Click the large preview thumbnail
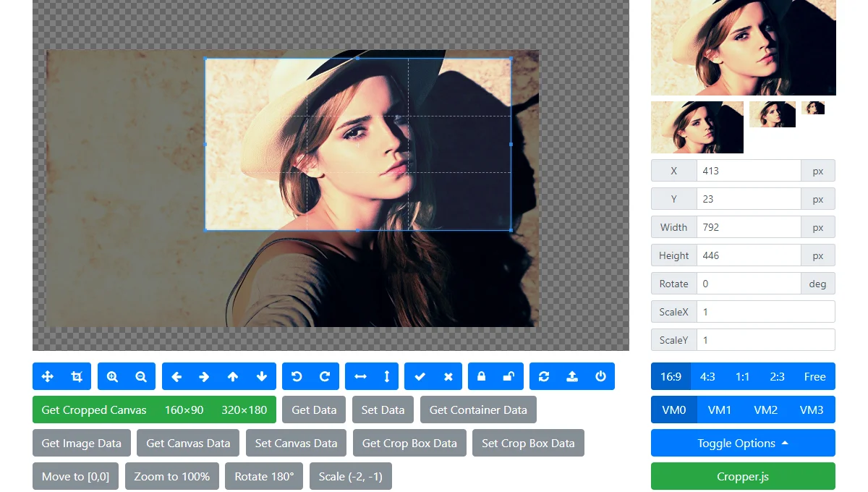This screenshot has width=868, height=492. click(x=743, y=47)
